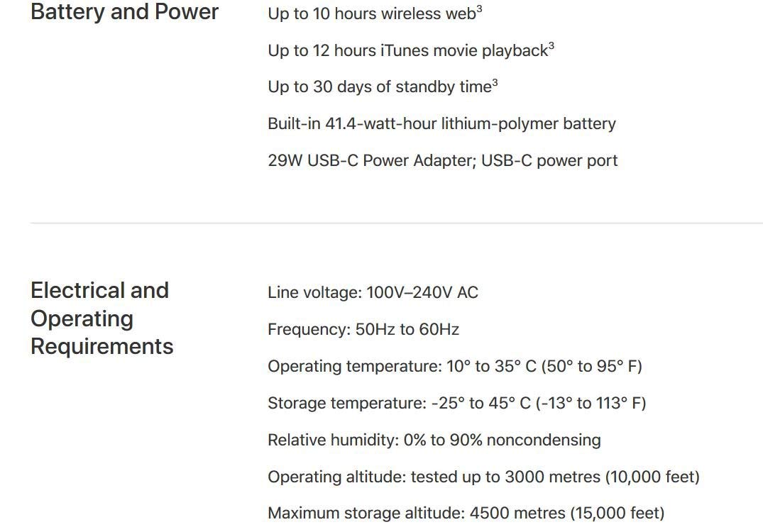Click the Storage temperature specification line
The width and height of the screenshot is (763, 532).
[x=456, y=404]
